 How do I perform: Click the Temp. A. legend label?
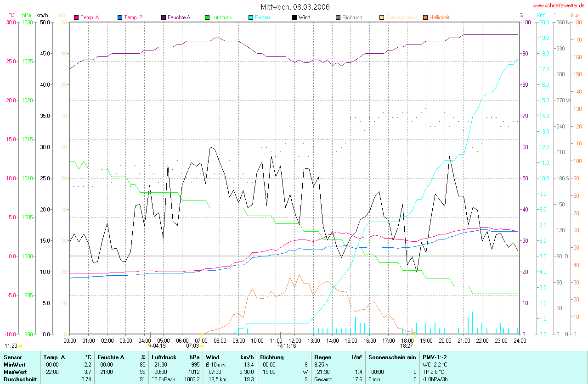90,17
